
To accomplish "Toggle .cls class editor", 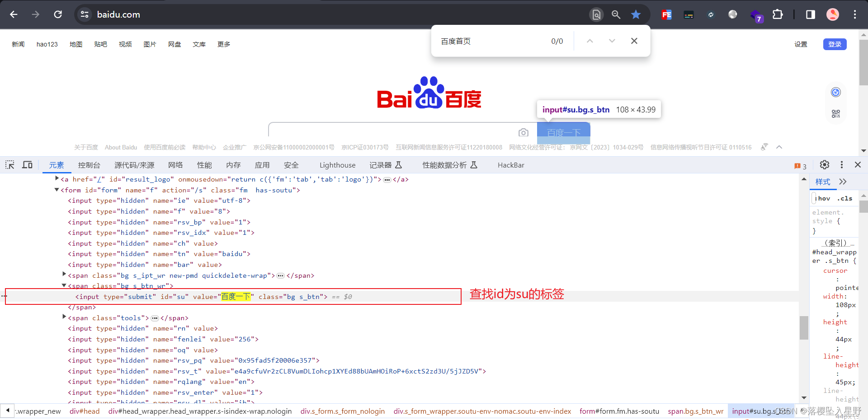I will coord(844,198).
